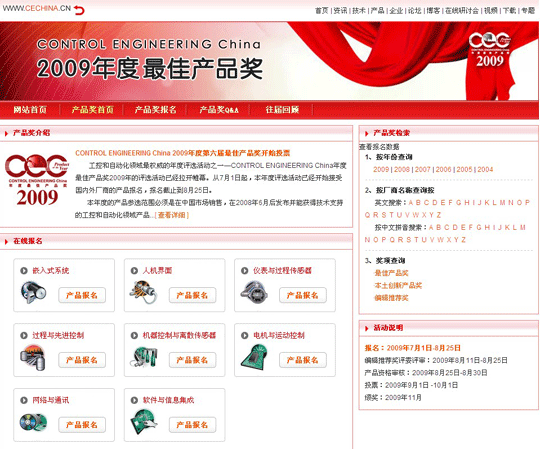Open the 过程与先进控制 category icon image
The image size is (540, 449).
tap(33, 358)
